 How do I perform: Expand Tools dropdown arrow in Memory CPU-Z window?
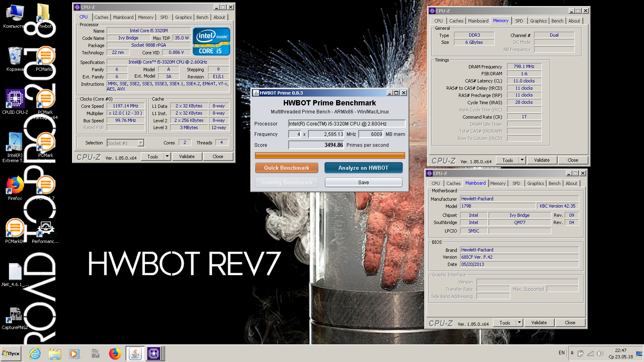coord(522,160)
